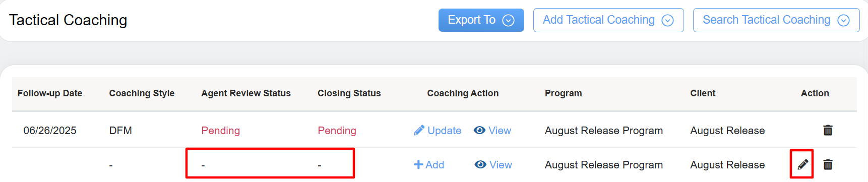Delete the first row using trash icon

tap(828, 130)
